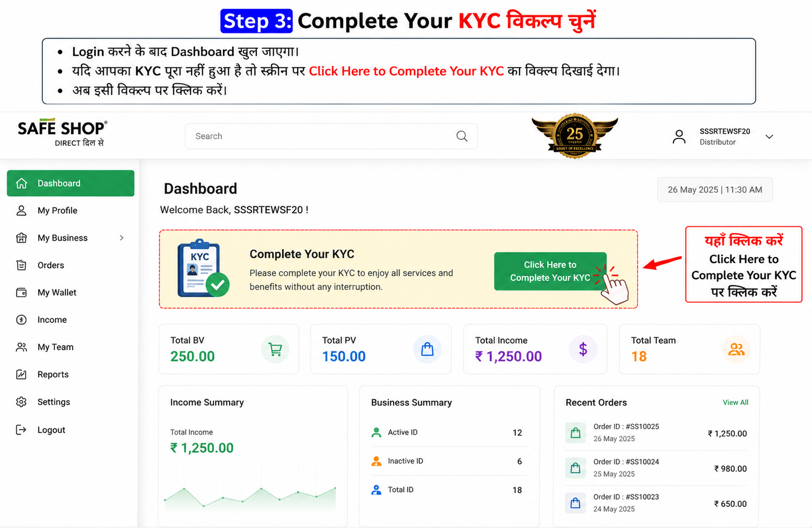
Task: Open Dashboard in the sidebar menu
Action: tap(70, 183)
